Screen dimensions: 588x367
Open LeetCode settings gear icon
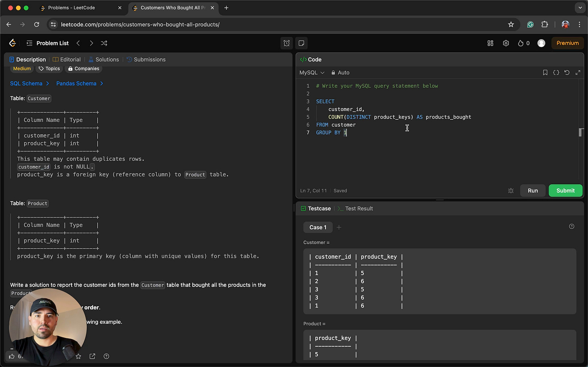coord(506,43)
